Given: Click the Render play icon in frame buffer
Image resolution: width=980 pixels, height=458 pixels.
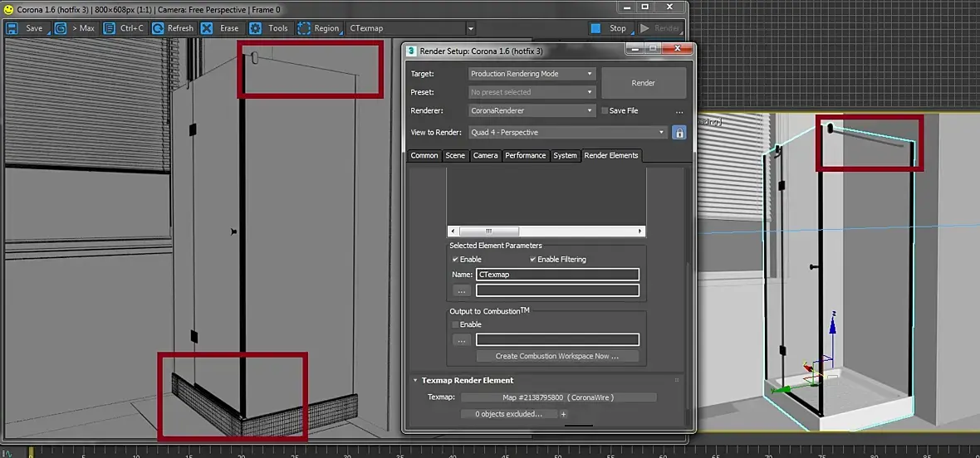Looking at the screenshot, I should 644,28.
